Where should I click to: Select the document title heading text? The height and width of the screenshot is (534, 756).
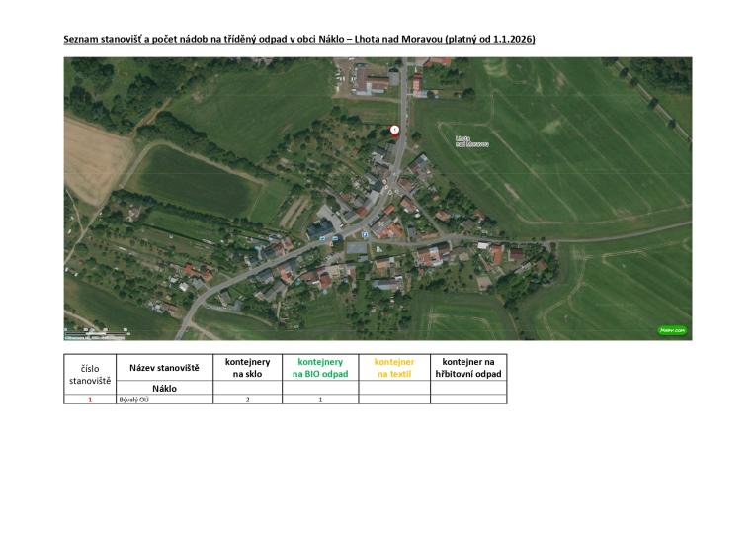click(300, 39)
